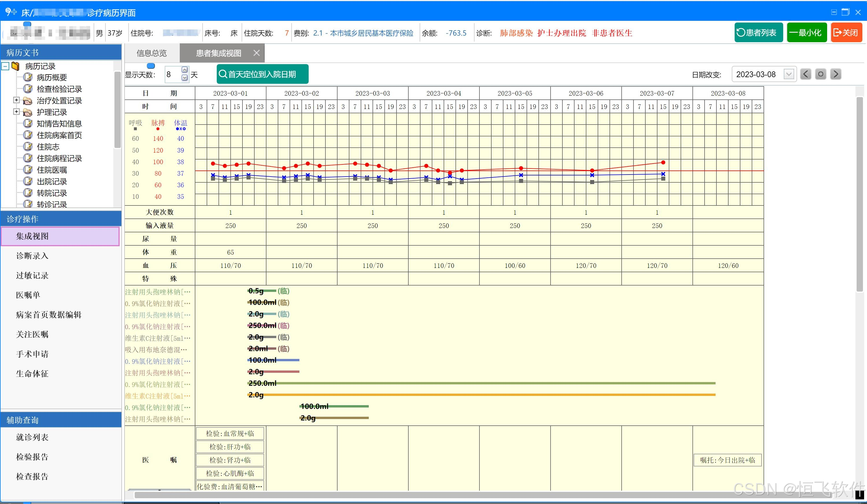Click the next date arrow button

(836, 74)
